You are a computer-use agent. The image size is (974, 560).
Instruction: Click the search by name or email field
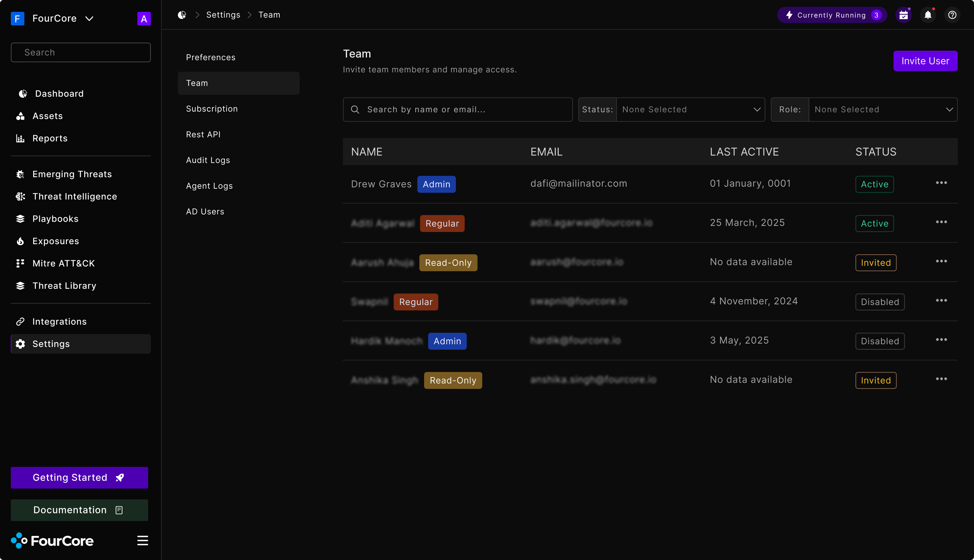(x=458, y=110)
